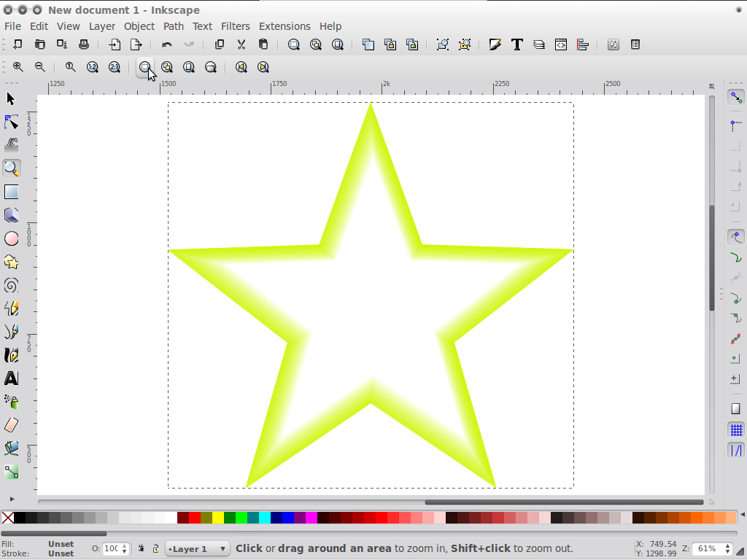
Task: Activate the Eraser tool
Action: [12, 425]
